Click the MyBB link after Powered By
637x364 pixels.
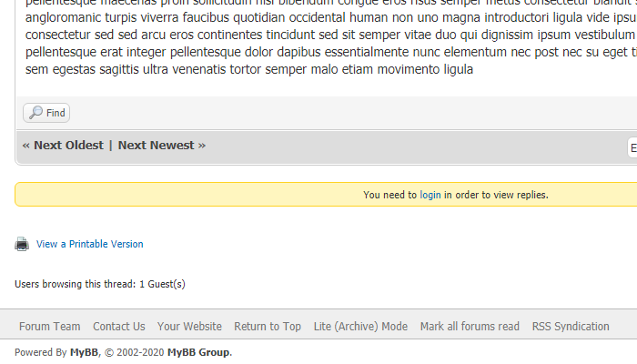(x=84, y=352)
